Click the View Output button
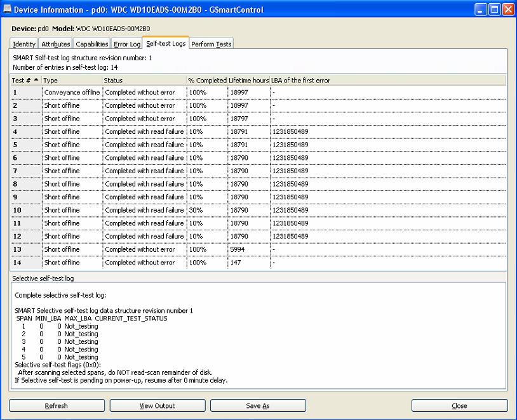Screen dimensions: 517x420 coord(158,405)
